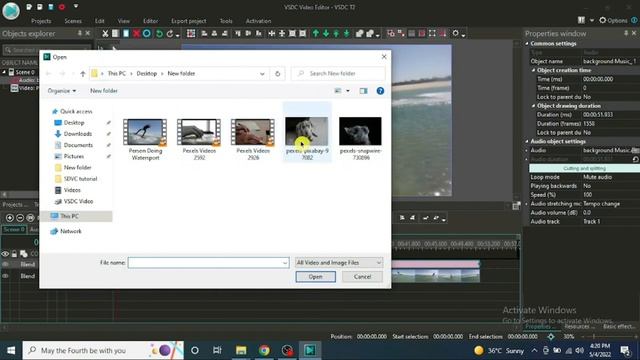The image size is (640, 360).
Task: Collapse Audio object settings section
Action: click(x=527, y=141)
